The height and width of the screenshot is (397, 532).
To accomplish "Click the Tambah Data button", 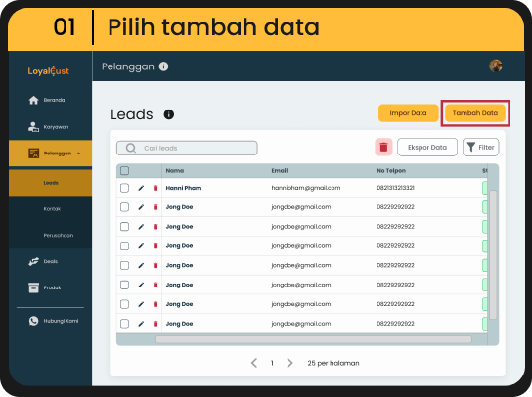I will [475, 113].
